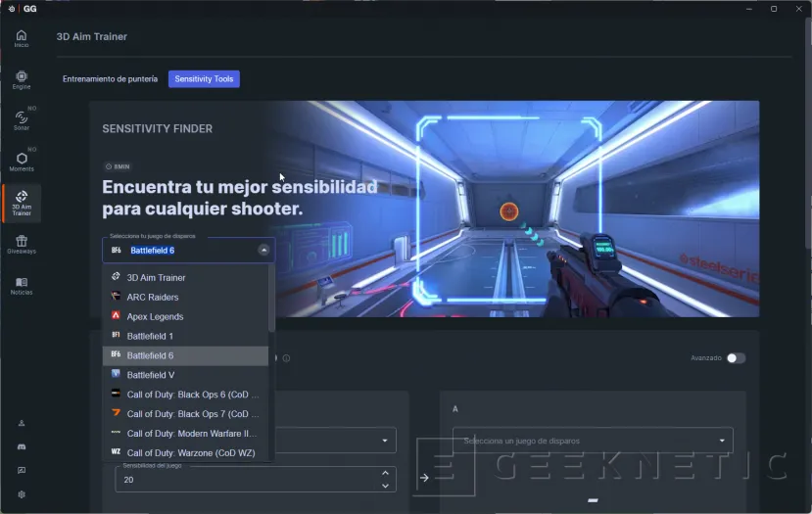Decrease Sensibilidad del juego with down arrow
The width and height of the screenshot is (812, 514).
tap(385, 486)
